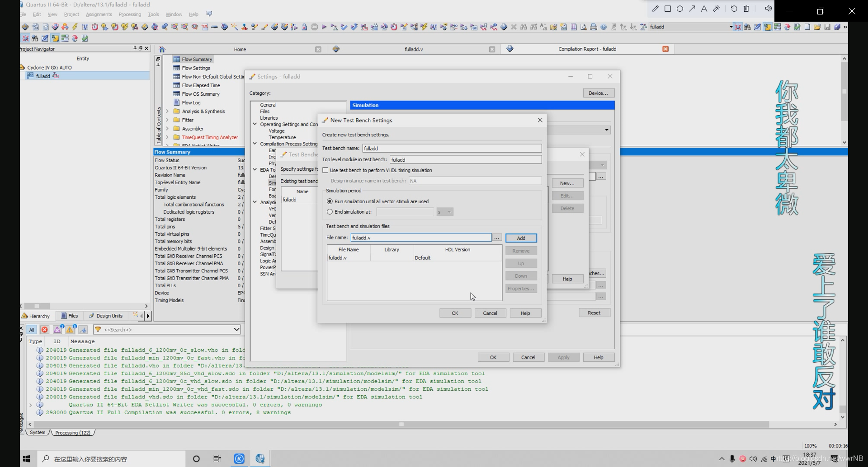Open the Project menu
Screen dimensions: 868x467
[x=71, y=14]
